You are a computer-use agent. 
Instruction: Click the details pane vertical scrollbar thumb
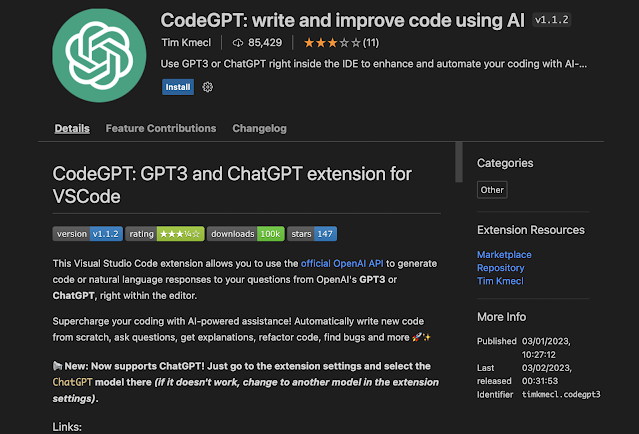click(x=459, y=162)
